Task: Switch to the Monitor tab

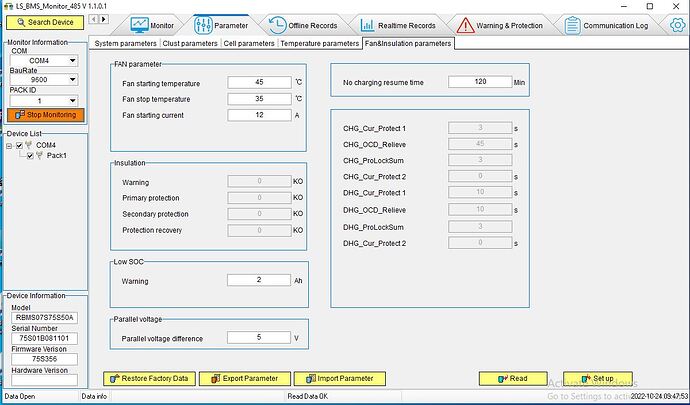Action: pos(152,26)
